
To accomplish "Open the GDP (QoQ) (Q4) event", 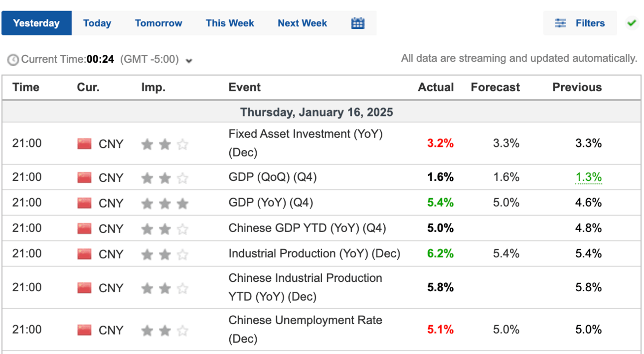I will point(272,177).
